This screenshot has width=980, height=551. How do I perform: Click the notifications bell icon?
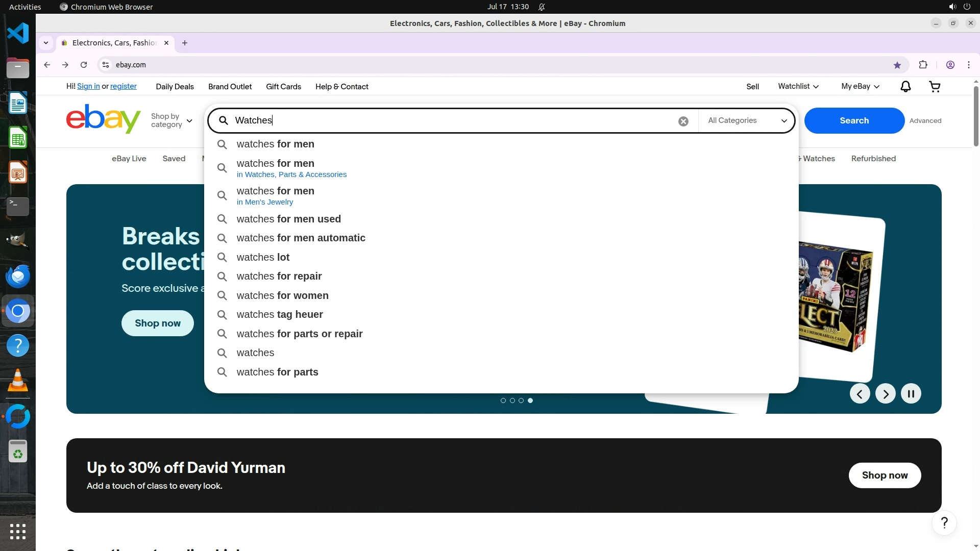click(x=905, y=87)
